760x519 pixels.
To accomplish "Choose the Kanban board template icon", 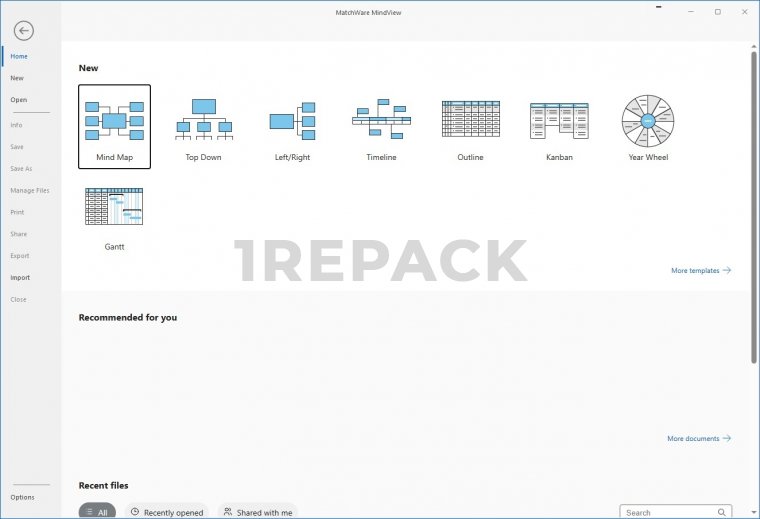I will [559, 120].
